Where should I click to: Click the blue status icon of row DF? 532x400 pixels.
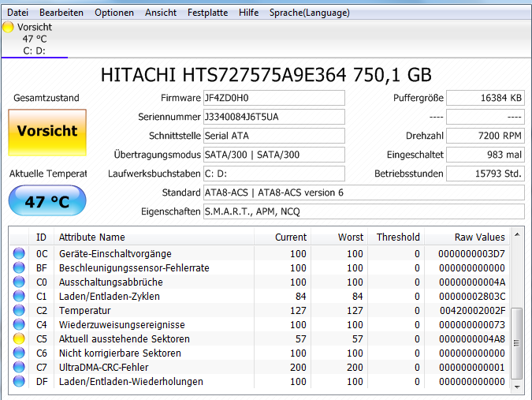19,382
